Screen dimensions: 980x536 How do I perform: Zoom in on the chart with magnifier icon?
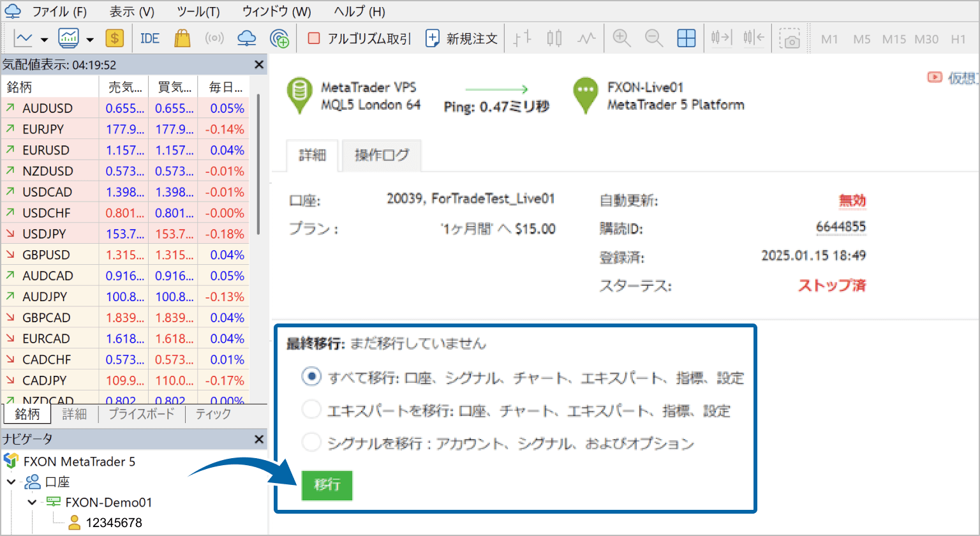621,38
